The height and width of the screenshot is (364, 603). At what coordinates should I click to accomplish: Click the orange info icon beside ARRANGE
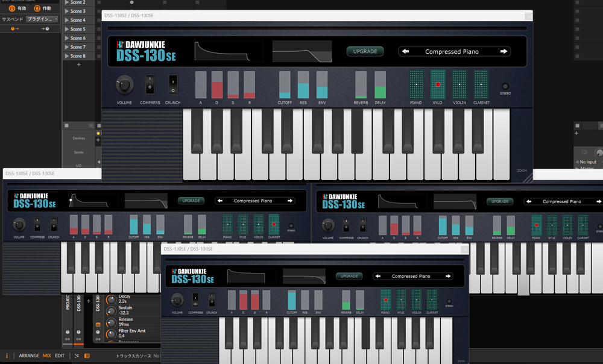pos(7,356)
